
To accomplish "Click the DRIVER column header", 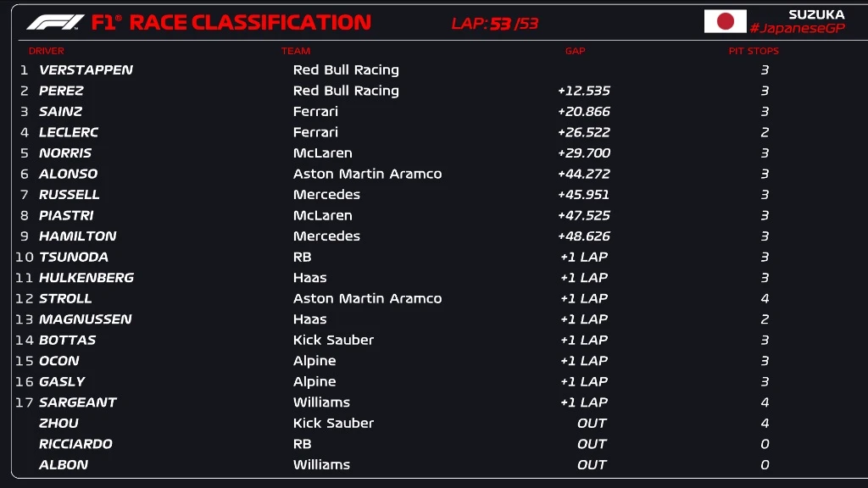I will coord(46,51).
